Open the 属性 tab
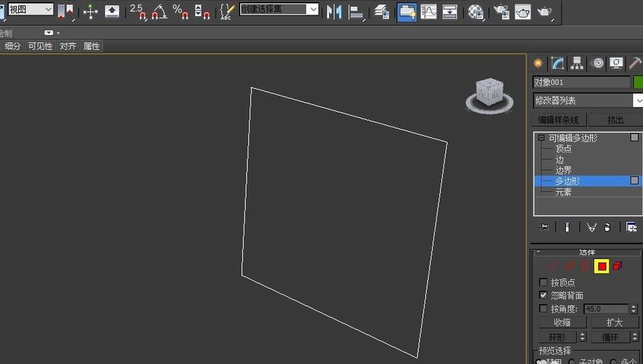The height and width of the screenshot is (364, 643). click(92, 46)
